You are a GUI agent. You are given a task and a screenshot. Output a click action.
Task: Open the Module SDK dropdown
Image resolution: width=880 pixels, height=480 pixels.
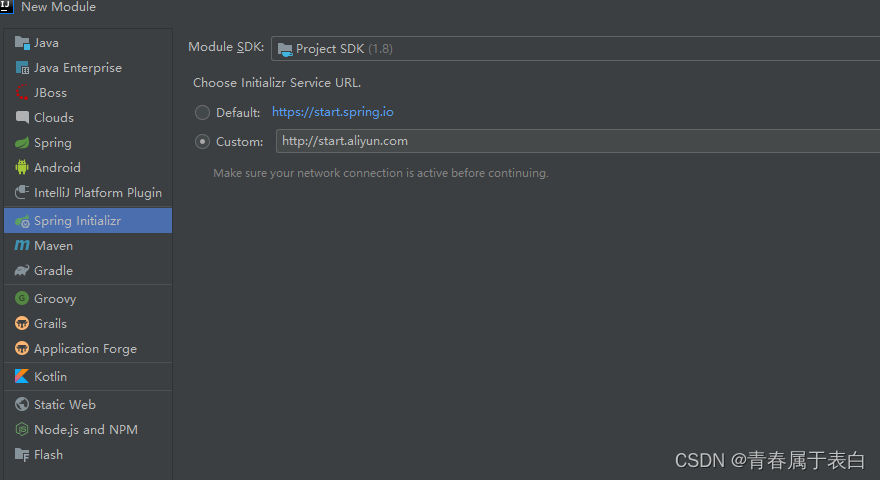click(x=575, y=49)
